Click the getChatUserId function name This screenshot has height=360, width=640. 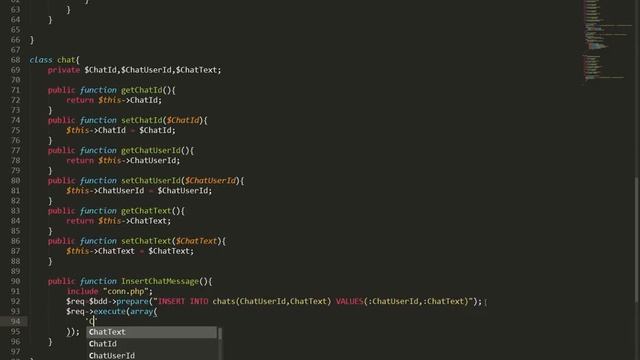click(x=151, y=151)
